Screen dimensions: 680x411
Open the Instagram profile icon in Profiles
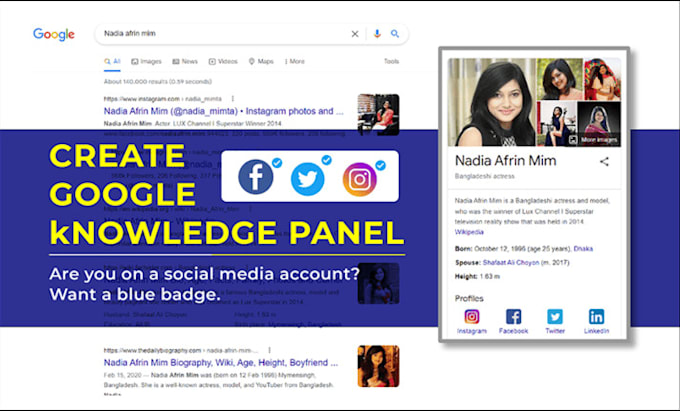[472, 316]
